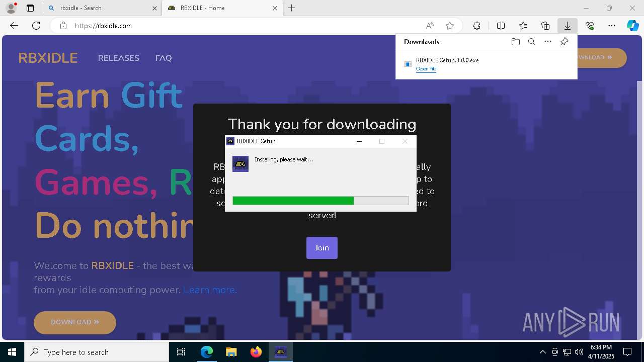
Task: Open Browser essentials icon
Action: click(590, 26)
